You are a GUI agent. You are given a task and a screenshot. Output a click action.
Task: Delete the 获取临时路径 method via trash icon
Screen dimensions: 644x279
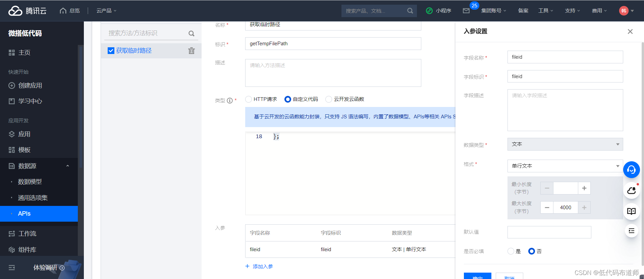(192, 51)
